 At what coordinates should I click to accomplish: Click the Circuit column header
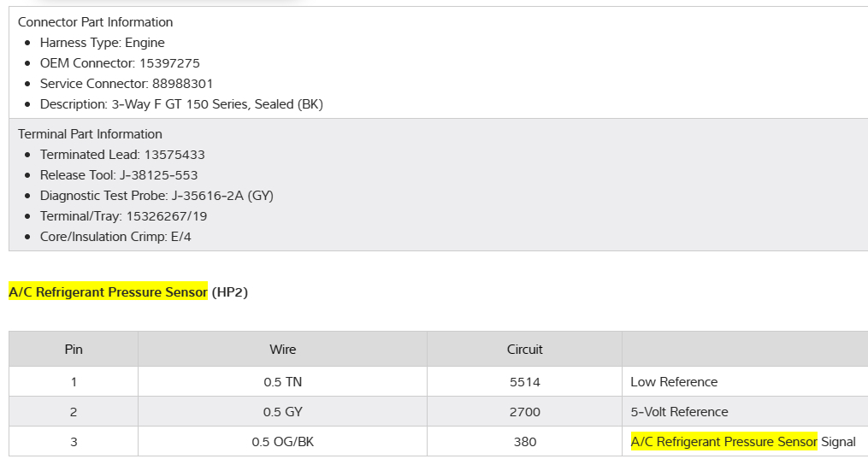click(x=524, y=350)
